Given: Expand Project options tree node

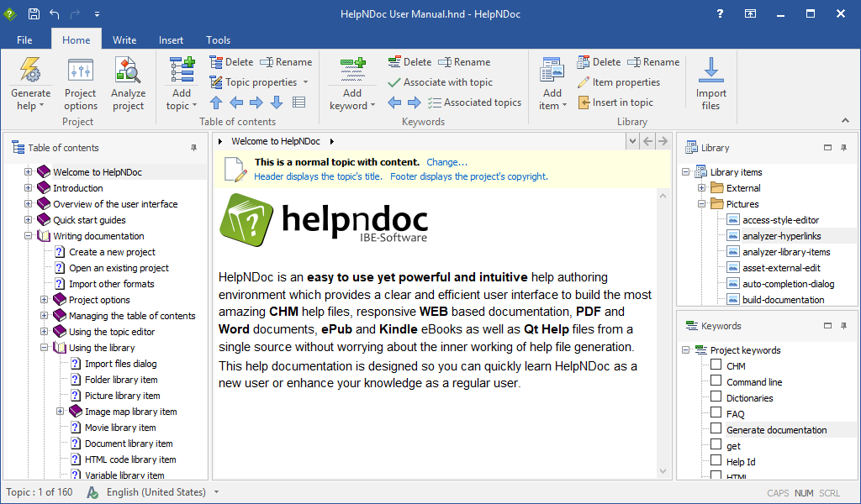Looking at the screenshot, I should tap(44, 299).
